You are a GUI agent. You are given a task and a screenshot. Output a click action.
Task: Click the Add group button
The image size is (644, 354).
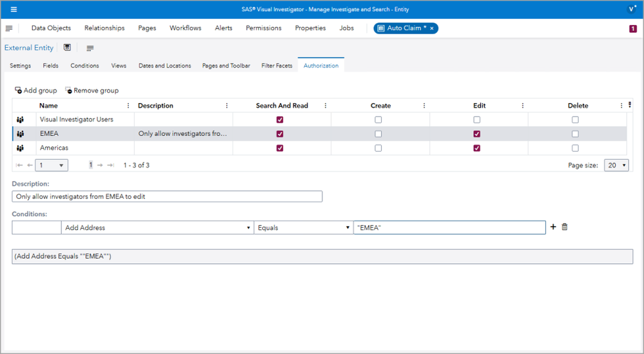click(x=35, y=90)
